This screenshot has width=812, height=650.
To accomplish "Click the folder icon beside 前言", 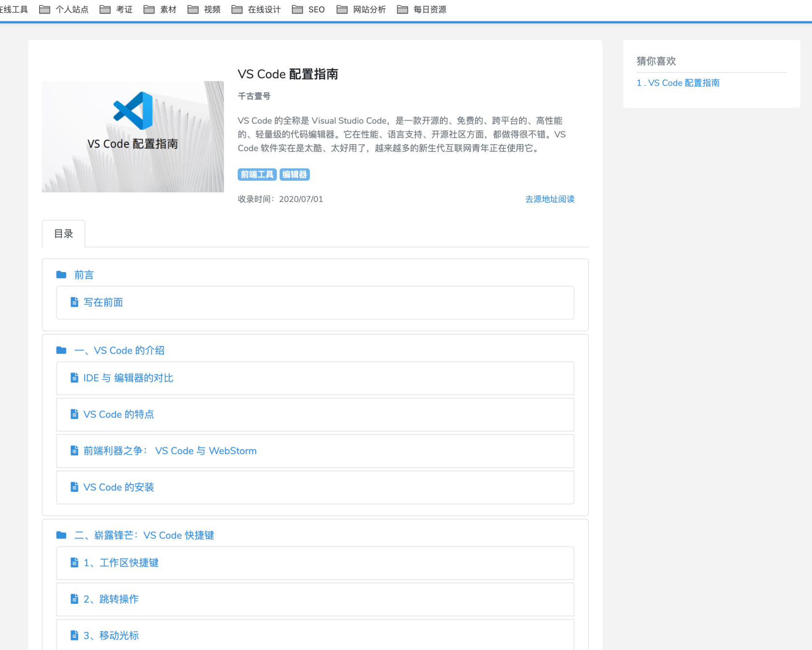I will pos(61,274).
